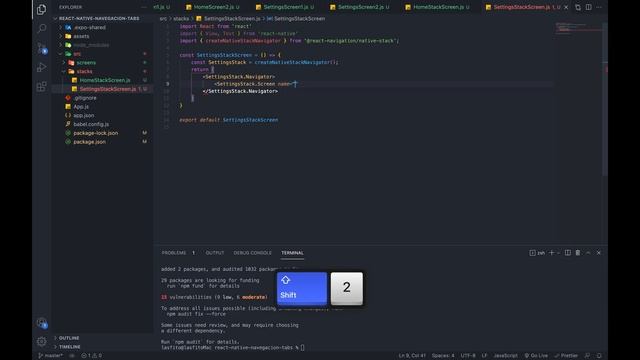Open notifications bell in status bar
This screenshot has width=640, height=360.
pyautogui.click(x=599, y=356)
